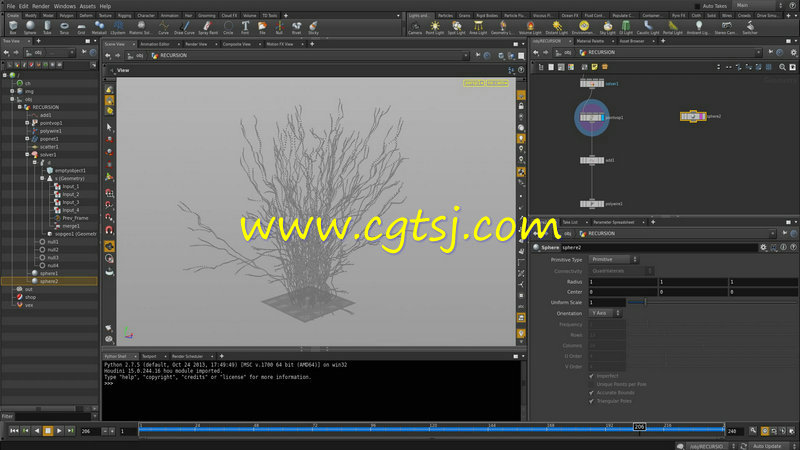Viewport: 800px width, 450px height.
Task: Toggle the Triangular Poles checkbox
Action: pos(591,401)
